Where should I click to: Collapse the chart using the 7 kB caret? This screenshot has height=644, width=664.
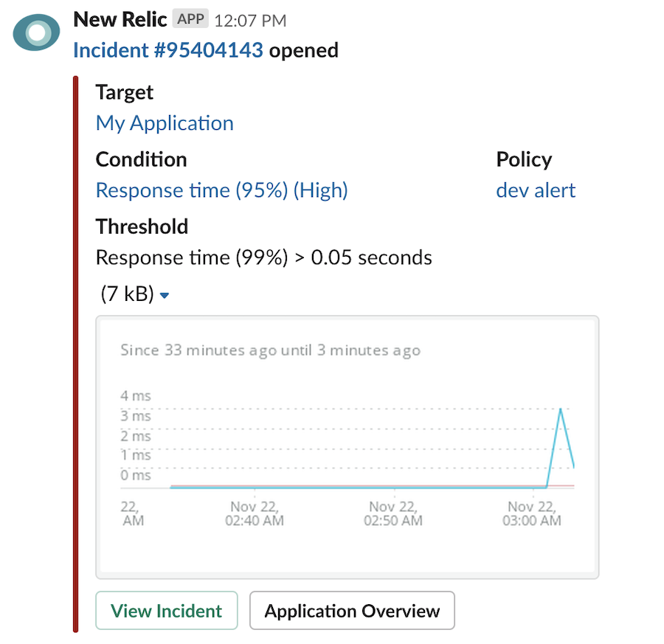click(x=165, y=296)
